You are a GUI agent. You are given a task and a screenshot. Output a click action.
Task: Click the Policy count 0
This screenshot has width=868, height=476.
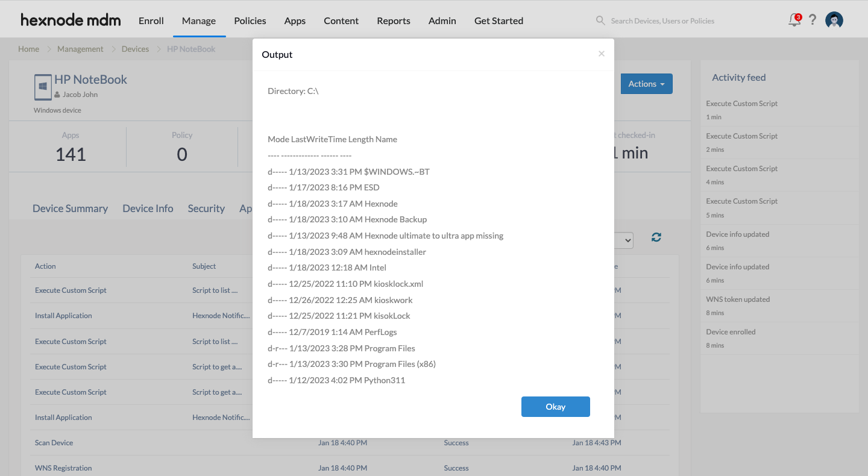181,154
